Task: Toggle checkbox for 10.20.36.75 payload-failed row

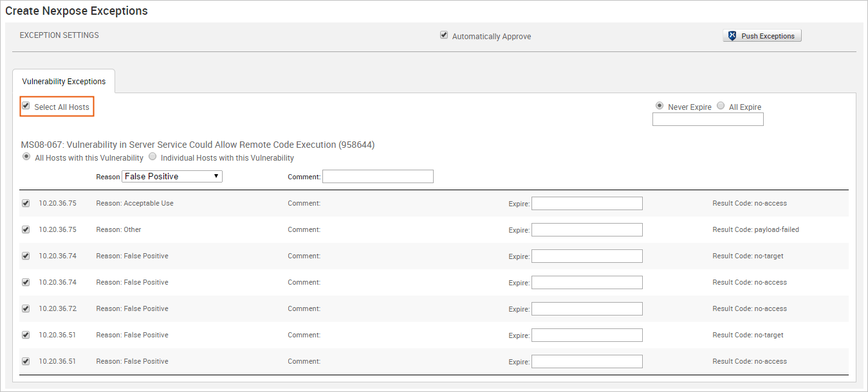Action: [26, 229]
